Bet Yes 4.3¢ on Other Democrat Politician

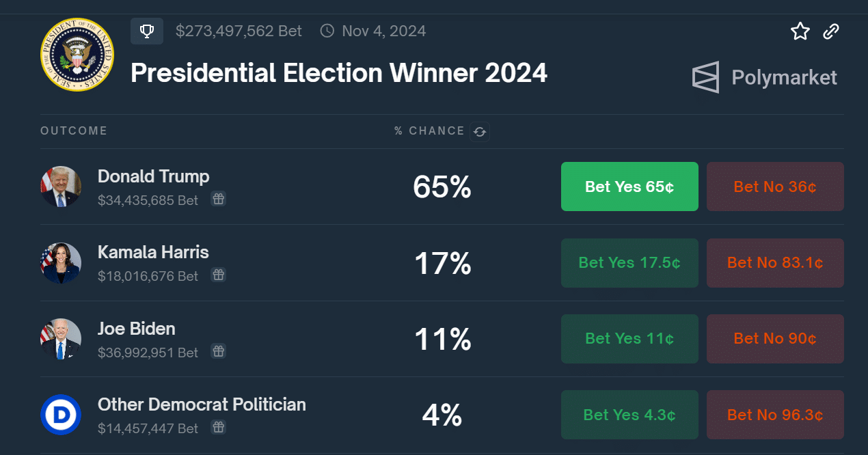click(629, 415)
